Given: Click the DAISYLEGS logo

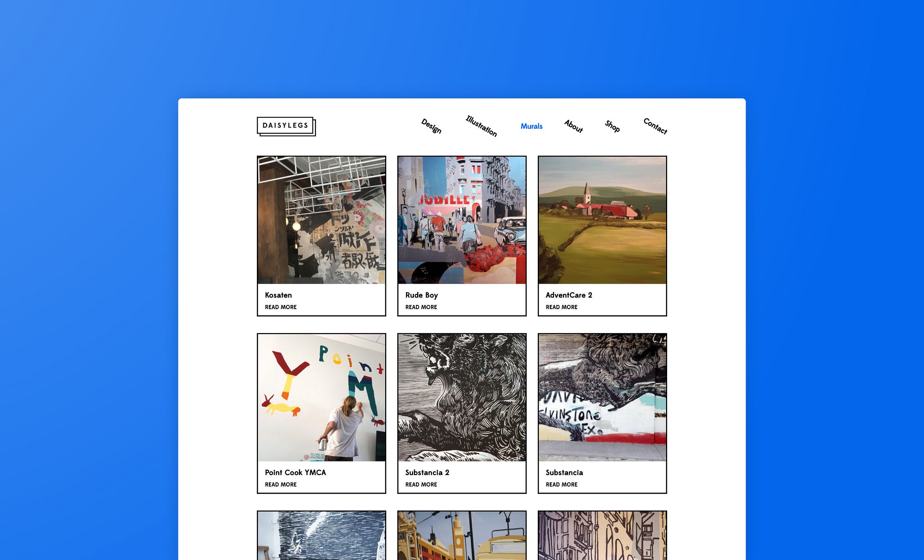Looking at the screenshot, I should (x=286, y=126).
